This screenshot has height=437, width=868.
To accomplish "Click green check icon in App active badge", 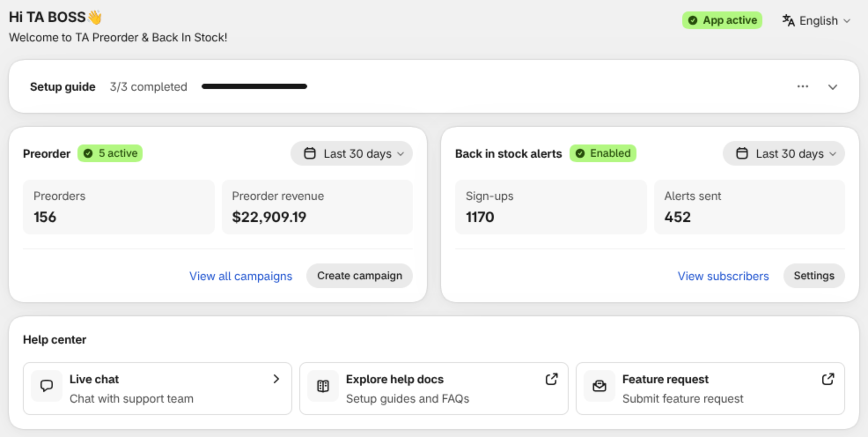I will tap(693, 20).
